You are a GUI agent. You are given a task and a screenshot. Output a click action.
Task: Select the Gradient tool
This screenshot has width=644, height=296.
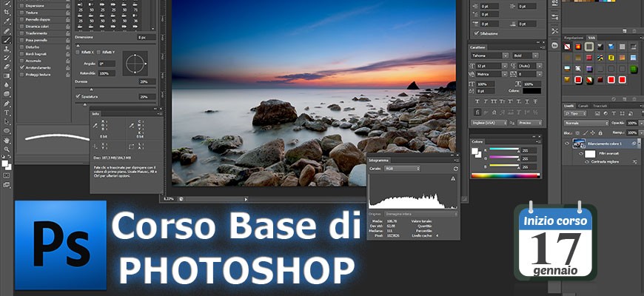(7, 76)
